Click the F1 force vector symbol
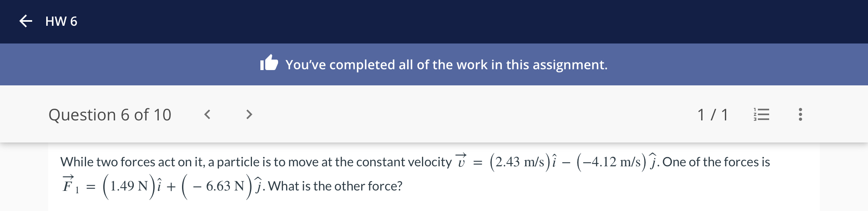The width and height of the screenshot is (868, 211). [71, 185]
